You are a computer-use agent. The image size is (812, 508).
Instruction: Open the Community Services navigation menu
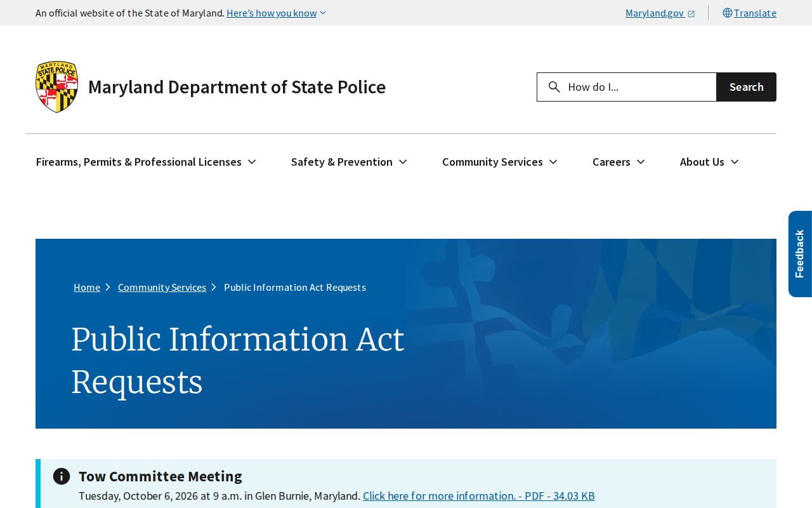(500, 162)
